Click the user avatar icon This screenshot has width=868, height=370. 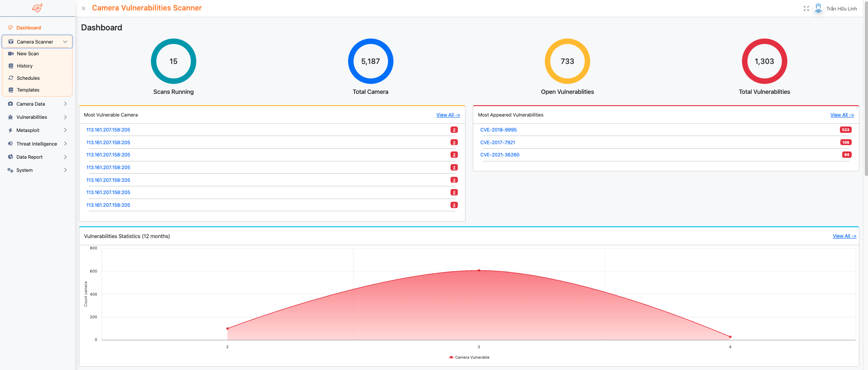pyautogui.click(x=818, y=8)
